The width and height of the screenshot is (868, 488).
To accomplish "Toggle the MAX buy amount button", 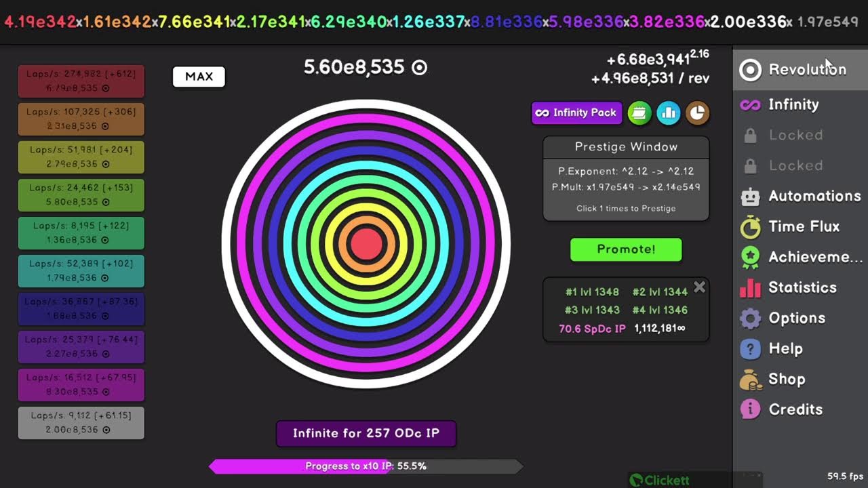I will tap(199, 77).
